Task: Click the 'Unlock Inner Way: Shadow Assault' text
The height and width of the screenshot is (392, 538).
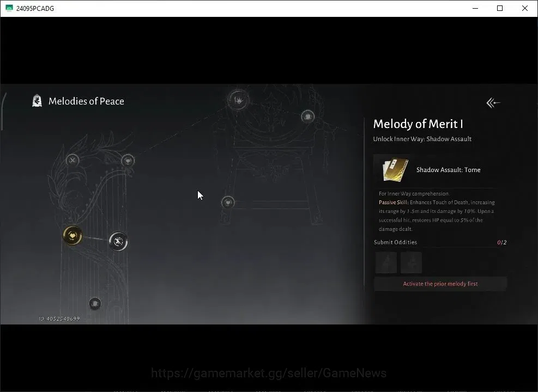Action: coord(422,139)
